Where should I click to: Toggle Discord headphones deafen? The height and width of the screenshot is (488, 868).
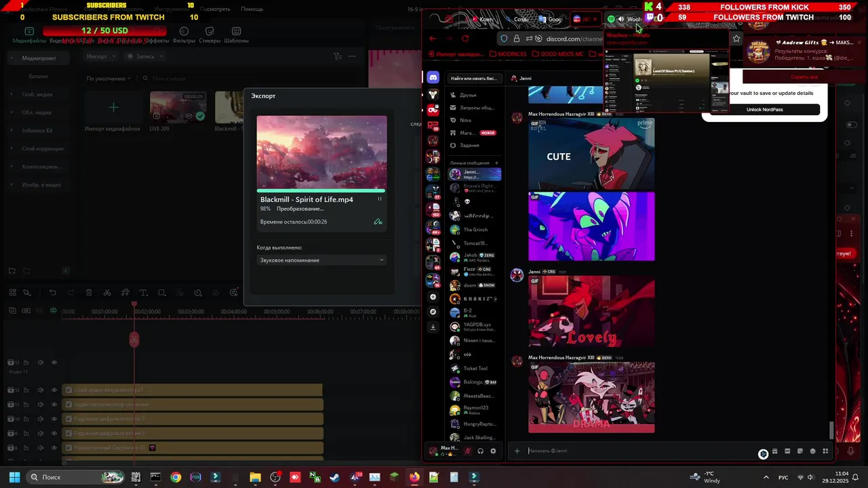coord(480,451)
